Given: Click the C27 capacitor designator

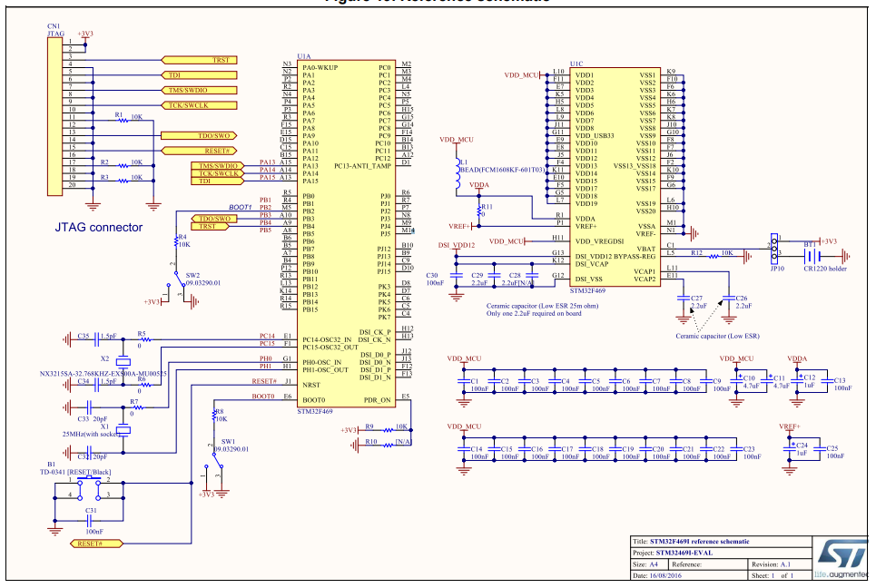Looking at the screenshot, I should (x=696, y=299).
